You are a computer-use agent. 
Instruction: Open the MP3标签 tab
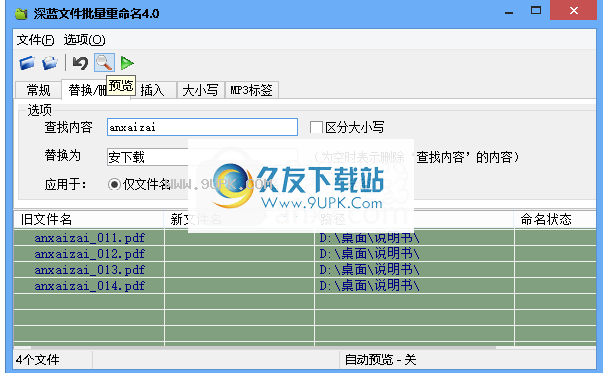pos(251,90)
